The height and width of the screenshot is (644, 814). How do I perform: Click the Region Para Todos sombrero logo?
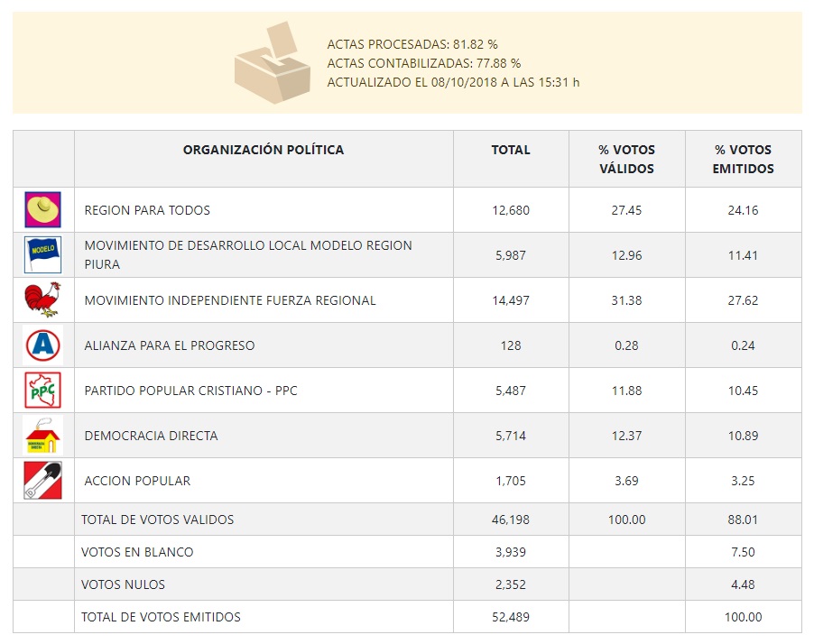point(42,210)
